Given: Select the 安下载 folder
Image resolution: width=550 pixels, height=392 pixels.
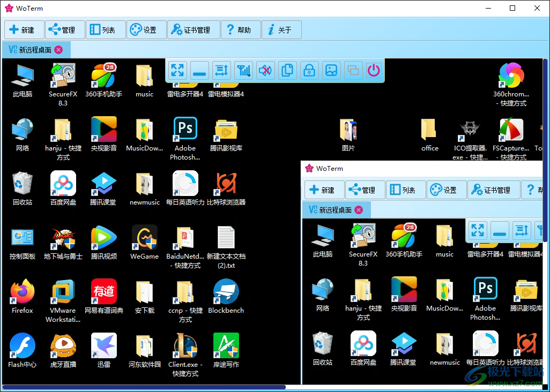Looking at the screenshot, I should click(x=145, y=296).
